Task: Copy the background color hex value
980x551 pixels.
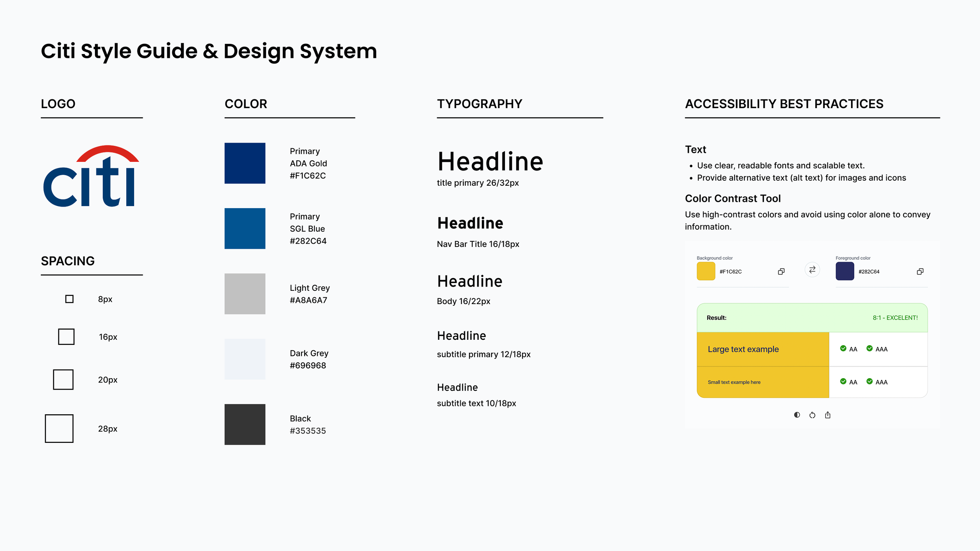Action: click(x=781, y=272)
